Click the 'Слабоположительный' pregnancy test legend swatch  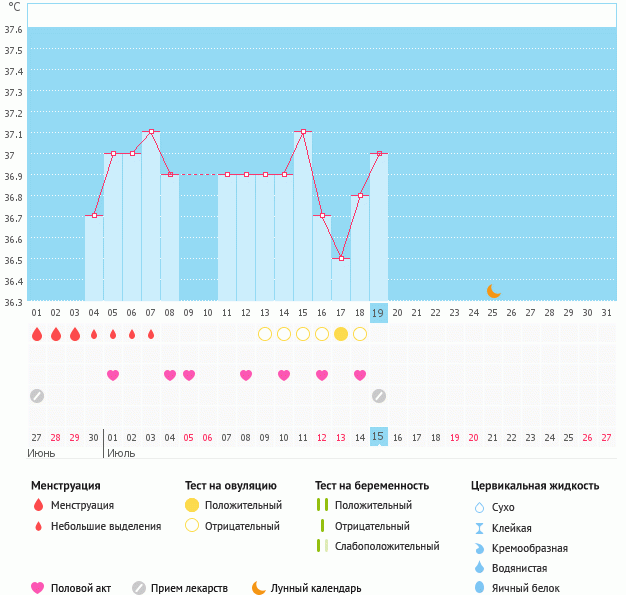pos(322,546)
